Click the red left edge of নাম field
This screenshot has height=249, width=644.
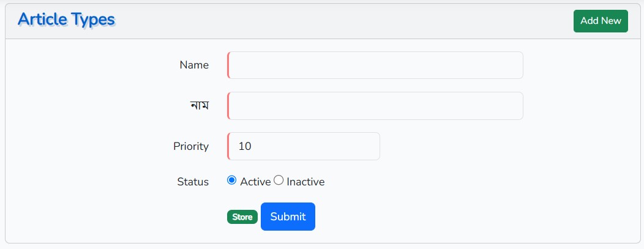(x=228, y=106)
